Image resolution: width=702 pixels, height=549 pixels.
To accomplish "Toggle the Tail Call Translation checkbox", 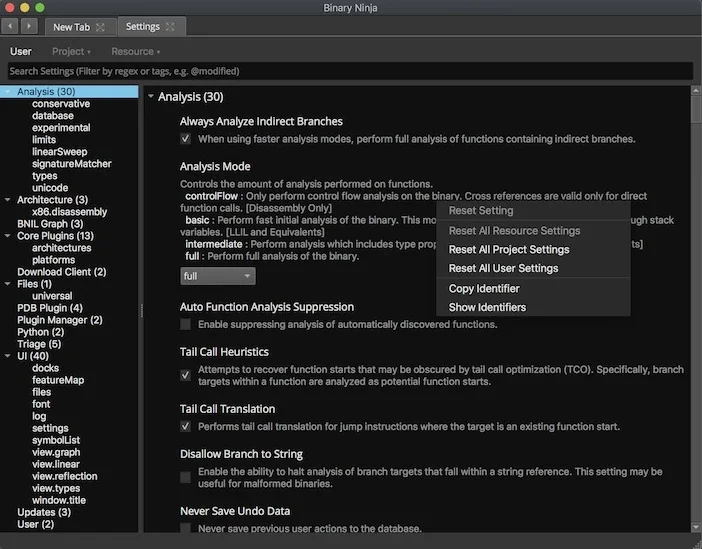I will [x=185, y=426].
